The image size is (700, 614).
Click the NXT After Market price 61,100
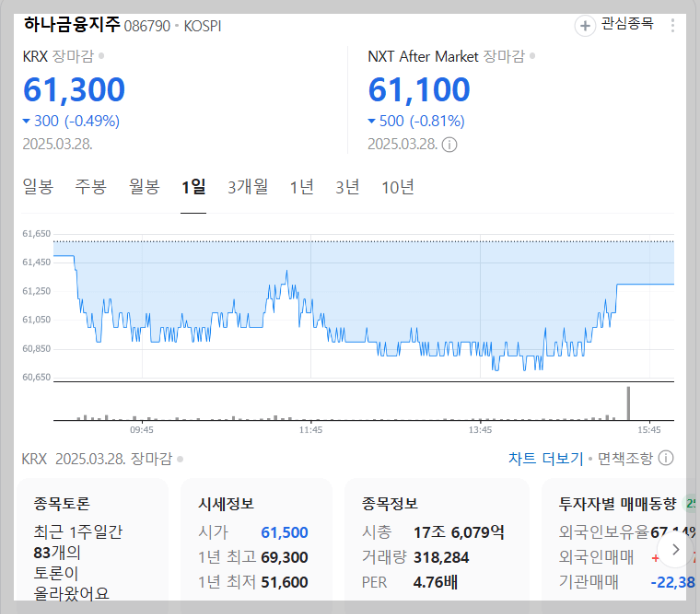tap(419, 90)
